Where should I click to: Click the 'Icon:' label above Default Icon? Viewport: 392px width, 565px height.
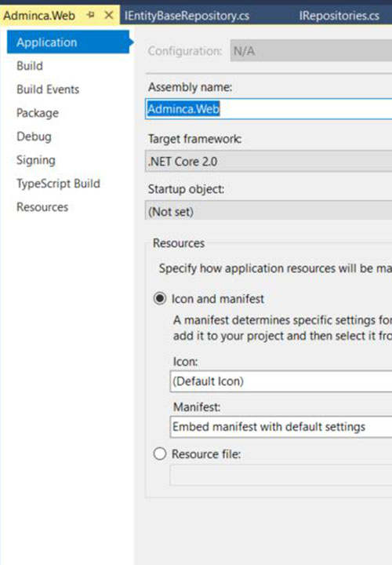pos(185,362)
